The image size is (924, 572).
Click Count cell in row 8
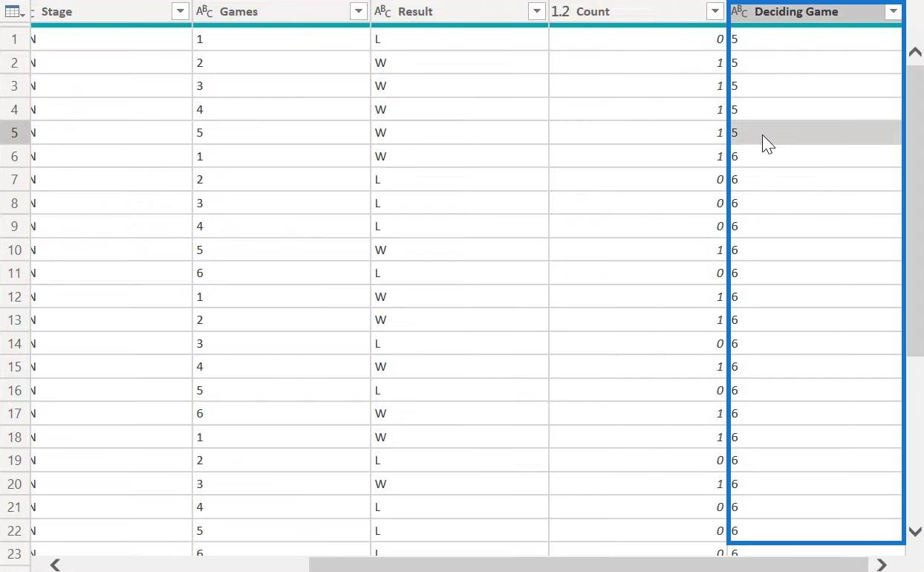(638, 204)
